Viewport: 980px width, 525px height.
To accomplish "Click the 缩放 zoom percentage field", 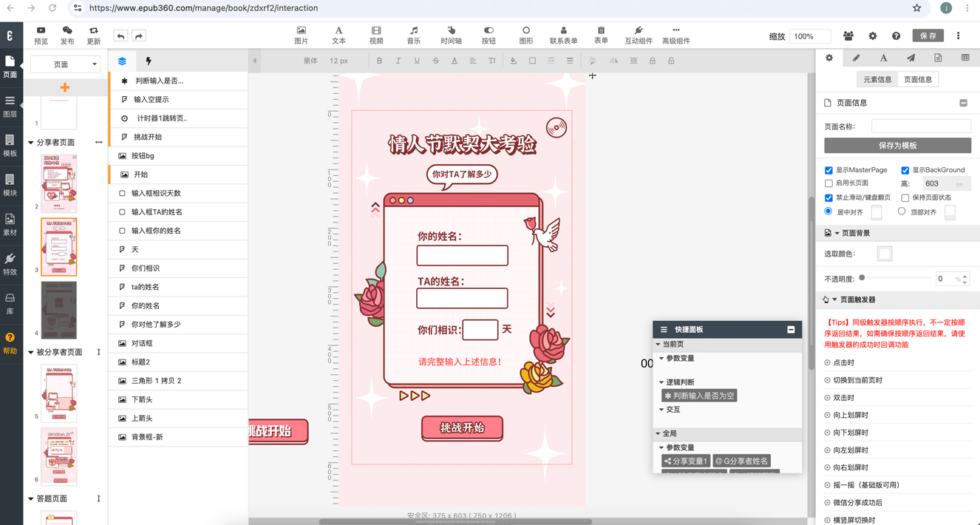I will click(x=811, y=36).
